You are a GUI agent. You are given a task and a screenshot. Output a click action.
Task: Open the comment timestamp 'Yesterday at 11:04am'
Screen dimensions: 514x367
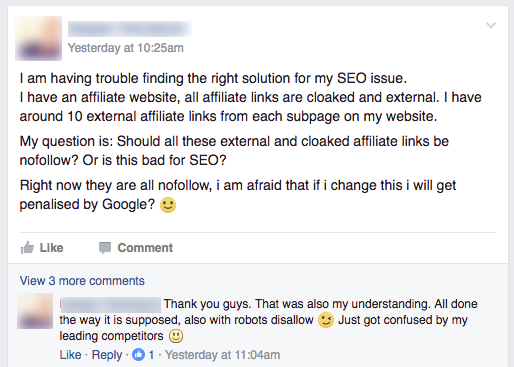[x=223, y=355]
